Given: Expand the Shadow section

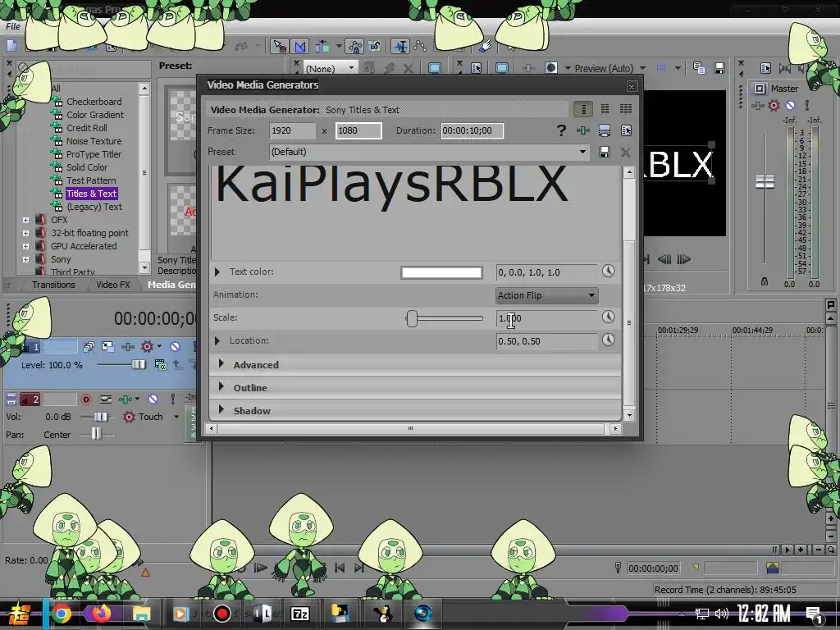Looking at the screenshot, I should pos(221,410).
